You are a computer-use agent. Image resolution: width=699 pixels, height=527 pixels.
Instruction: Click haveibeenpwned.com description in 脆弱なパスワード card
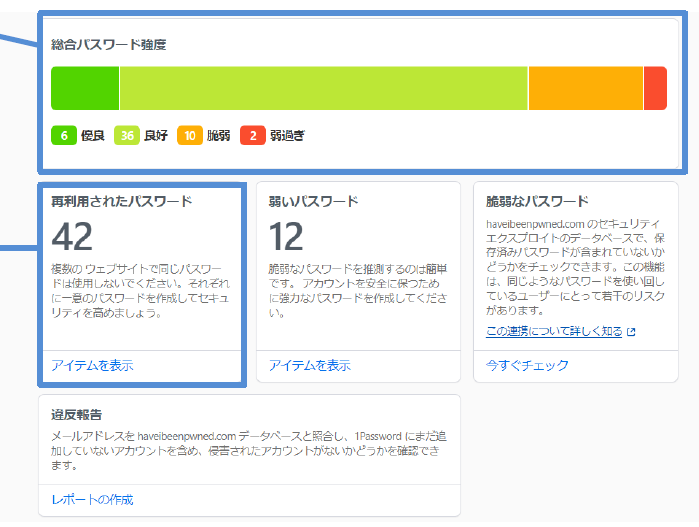[575, 267]
